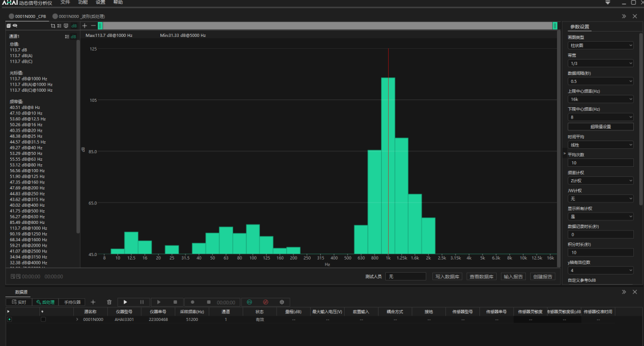The image size is (644, 346).
Task: Click the 查看数据库 button
Action: 481,277
